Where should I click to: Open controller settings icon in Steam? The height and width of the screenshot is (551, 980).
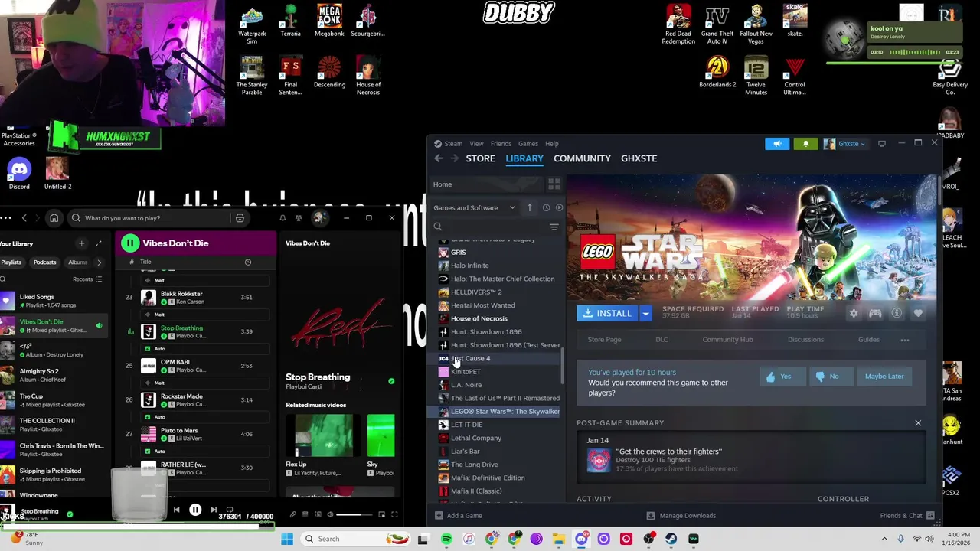pyautogui.click(x=875, y=313)
